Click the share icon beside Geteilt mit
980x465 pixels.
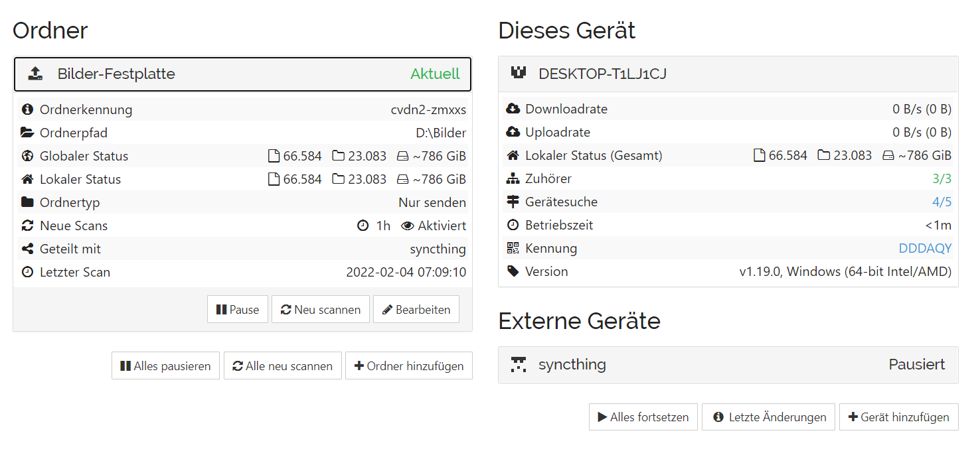pos(27,249)
